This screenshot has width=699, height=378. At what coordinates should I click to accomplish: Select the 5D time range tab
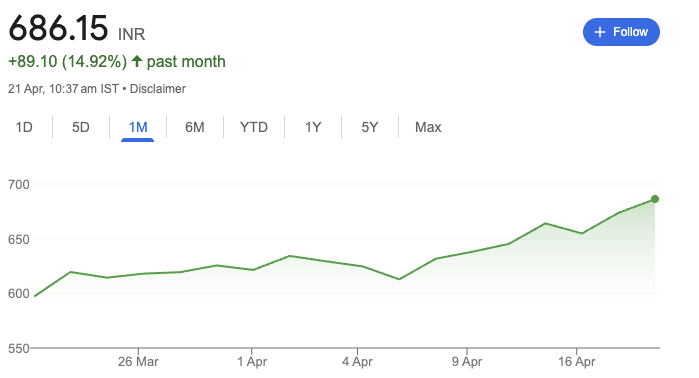click(x=81, y=127)
